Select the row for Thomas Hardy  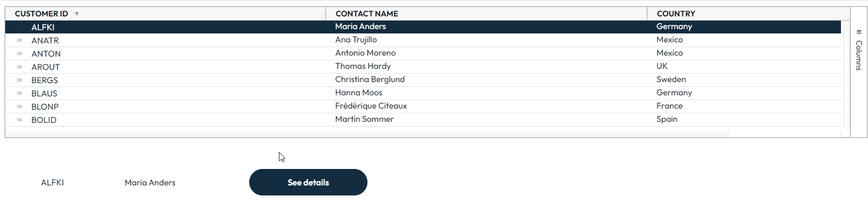tap(423, 67)
